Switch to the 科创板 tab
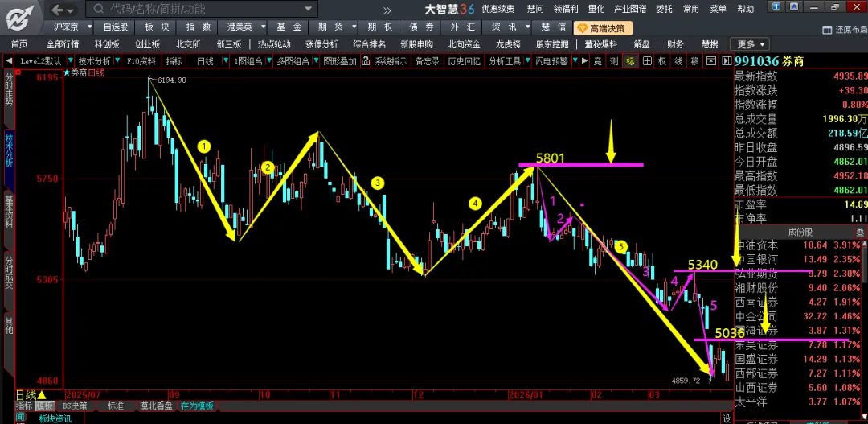Screen dimensions: 868x424 (x=107, y=44)
